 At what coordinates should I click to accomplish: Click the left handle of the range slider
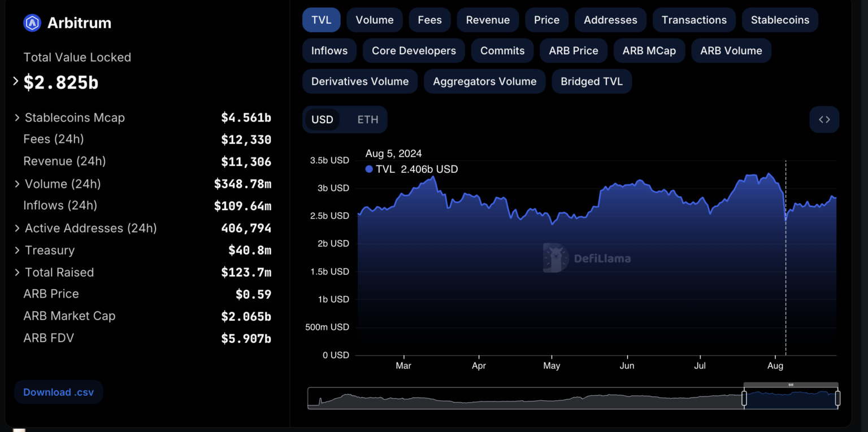pos(744,398)
